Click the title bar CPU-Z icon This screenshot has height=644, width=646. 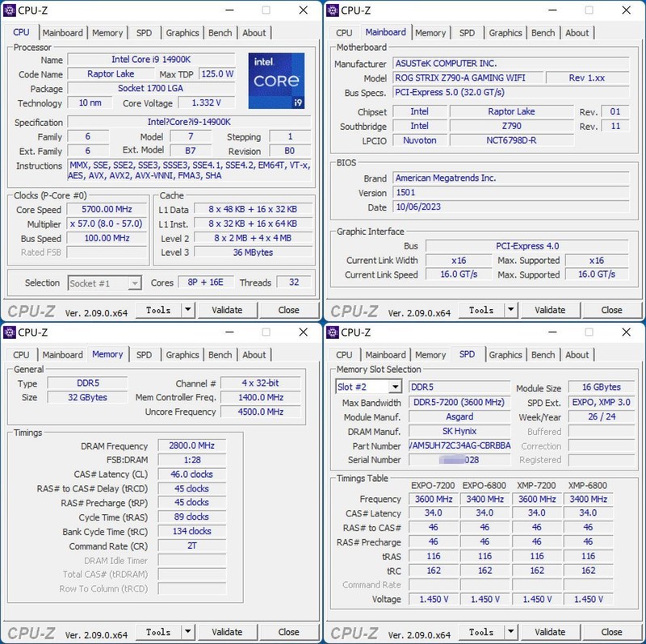coord(10,10)
